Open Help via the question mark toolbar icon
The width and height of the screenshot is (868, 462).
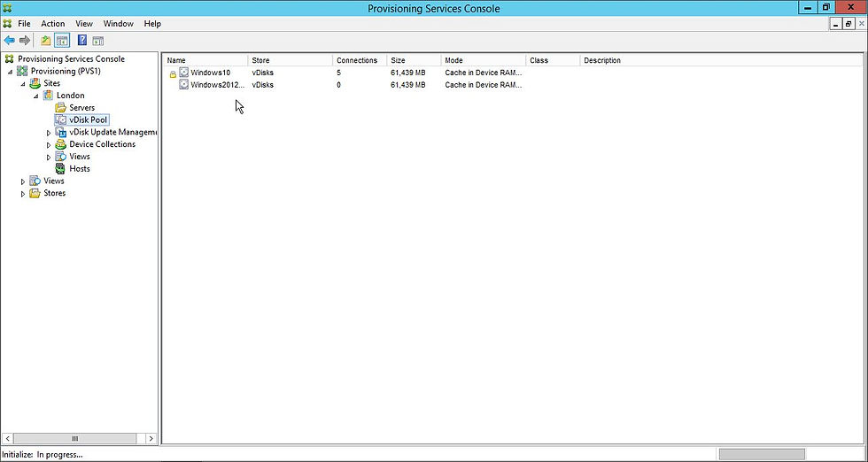(x=81, y=41)
